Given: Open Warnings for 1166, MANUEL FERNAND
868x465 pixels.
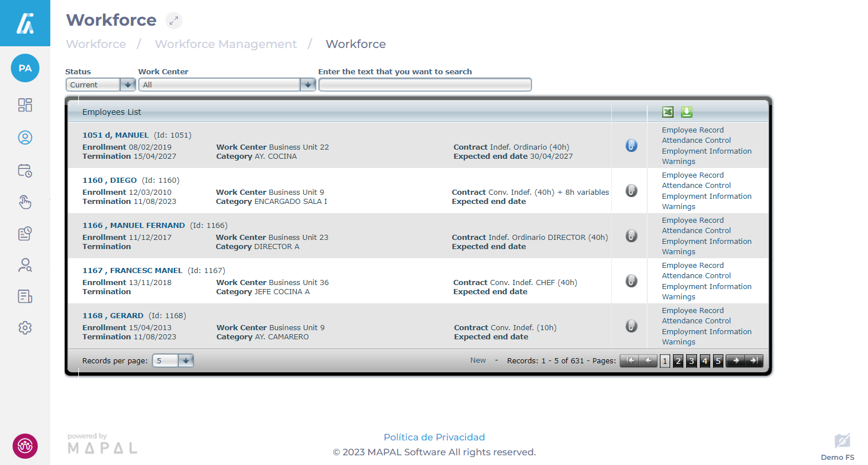Looking at the screenshot, I should (679, 252).
